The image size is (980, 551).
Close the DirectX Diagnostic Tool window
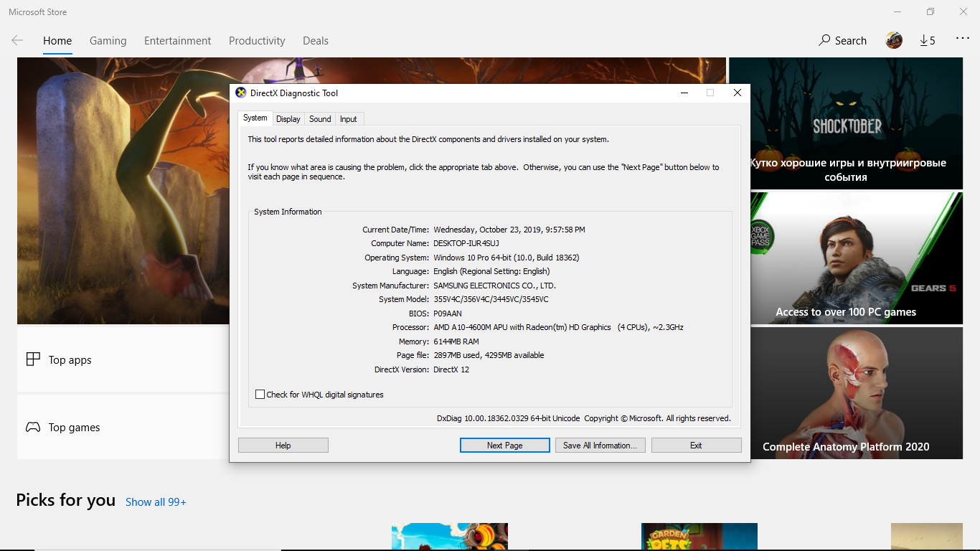click(x=737, y=93)
